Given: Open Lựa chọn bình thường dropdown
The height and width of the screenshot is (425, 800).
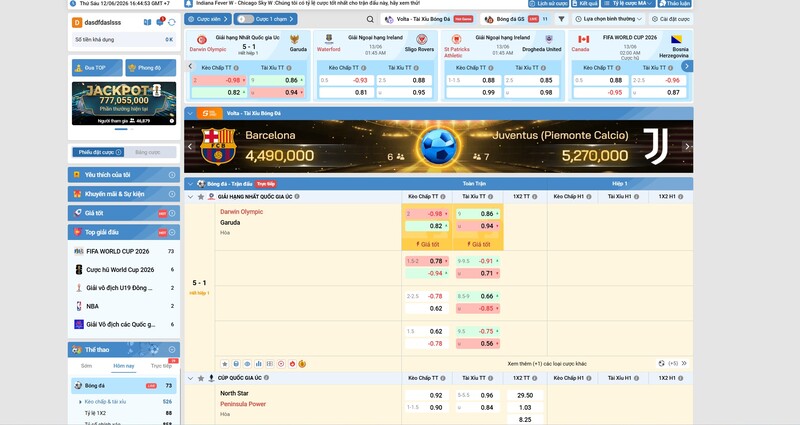Looking at the screenshot, I should pos(609,19).
